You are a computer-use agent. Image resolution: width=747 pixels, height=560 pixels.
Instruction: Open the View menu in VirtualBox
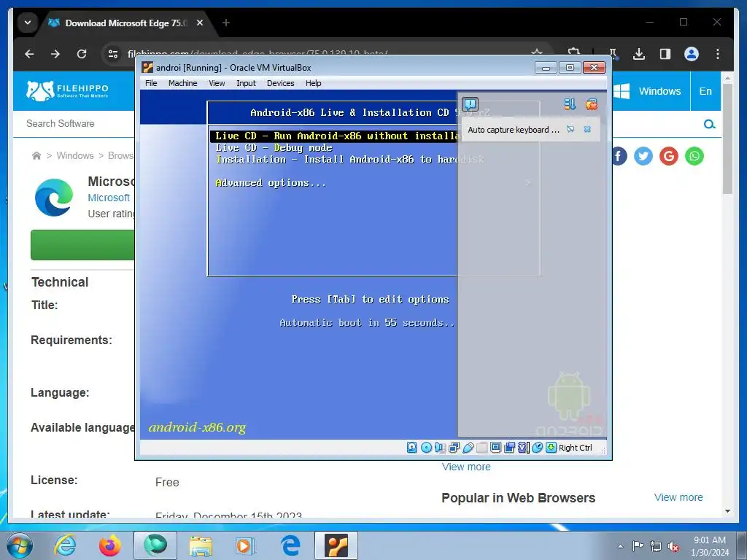click(217, 83)
